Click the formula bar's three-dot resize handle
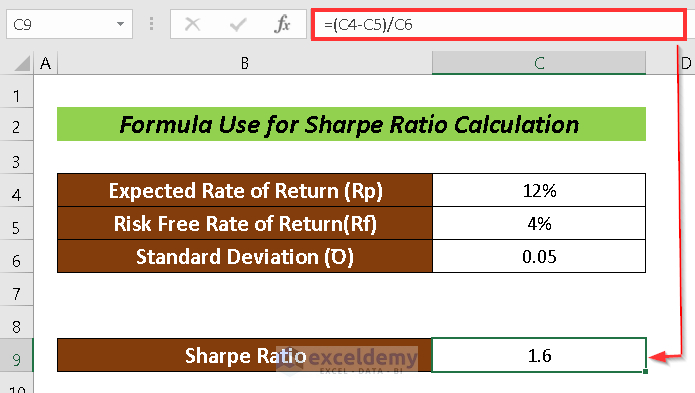 [x=152, y=24]
